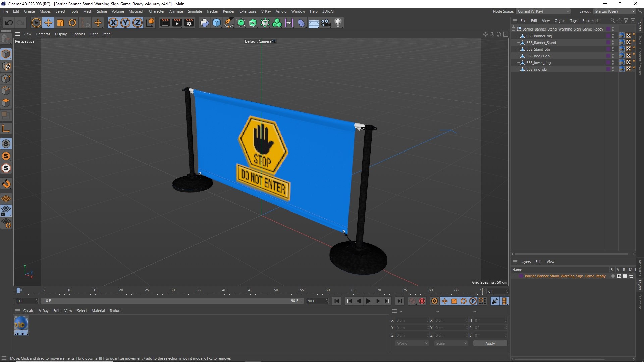Open the Render Settings clapperboard icon
This screenshot has width=644, height=362.
tap(189, 23)
